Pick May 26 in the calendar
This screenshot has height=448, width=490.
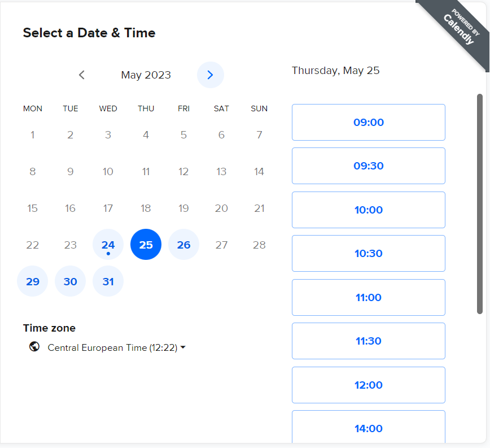coord(183,245)
